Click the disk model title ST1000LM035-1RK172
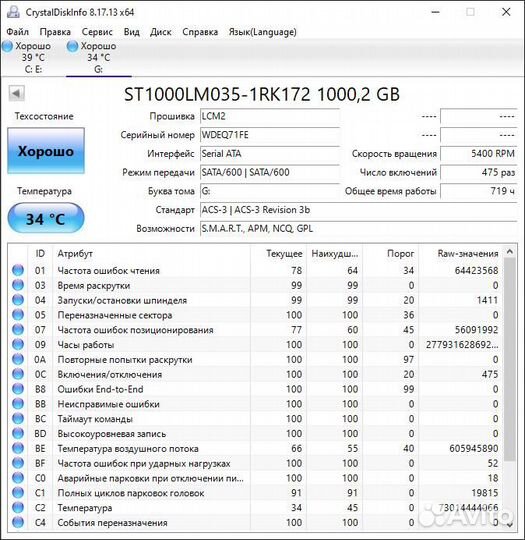 [x=217, y=94]
